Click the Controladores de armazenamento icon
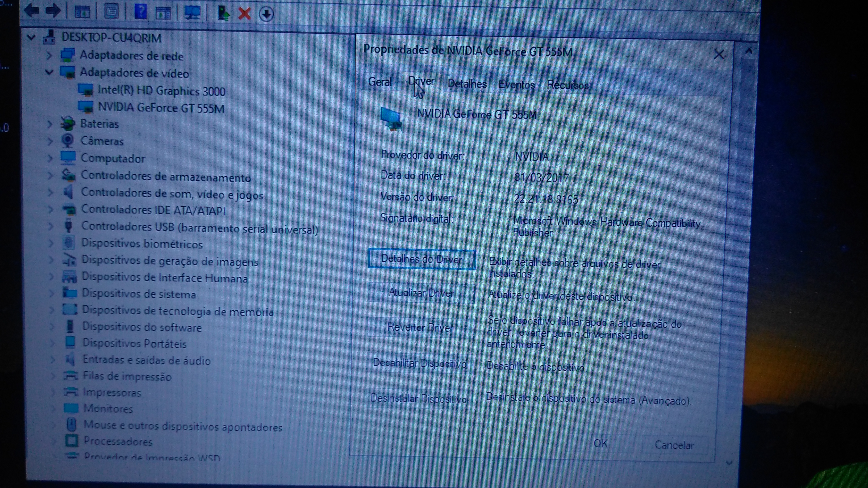868x488 pixels. 68,175
